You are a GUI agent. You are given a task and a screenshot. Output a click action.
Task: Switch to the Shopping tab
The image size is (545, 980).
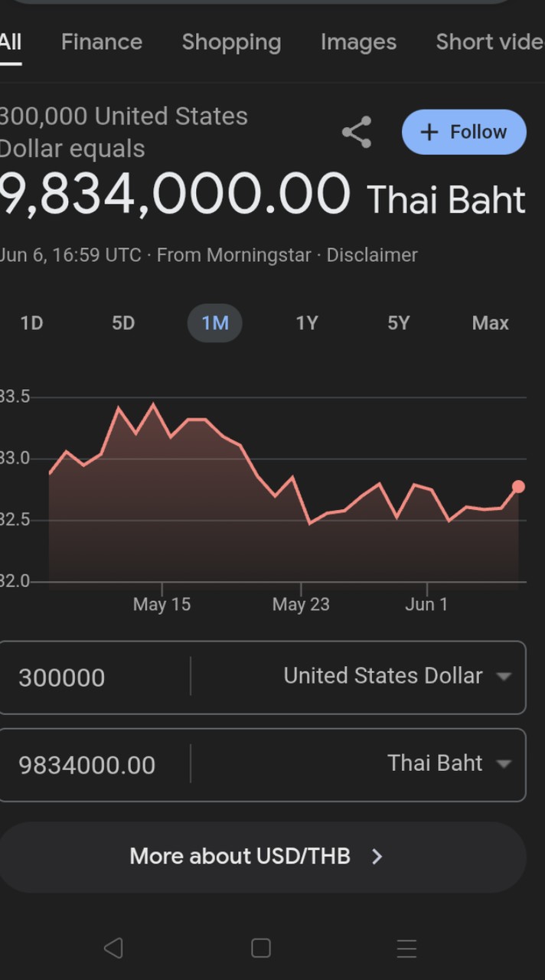(231, 42)
